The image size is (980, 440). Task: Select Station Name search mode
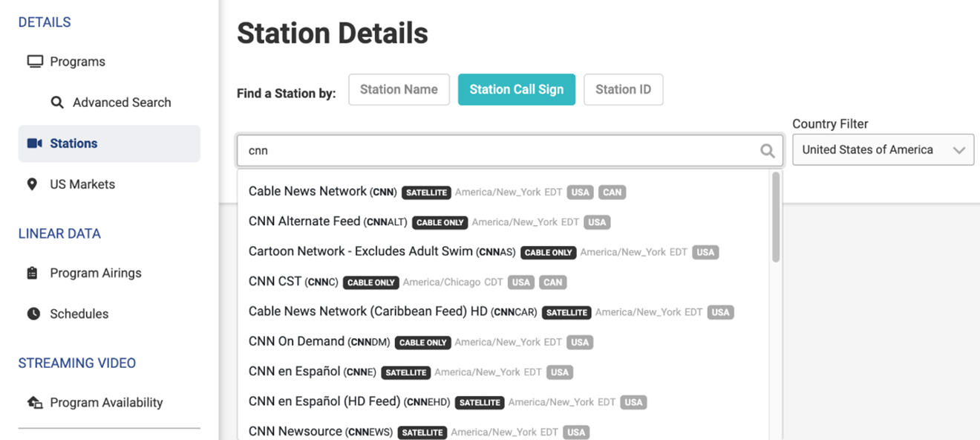tap(399, 90)
